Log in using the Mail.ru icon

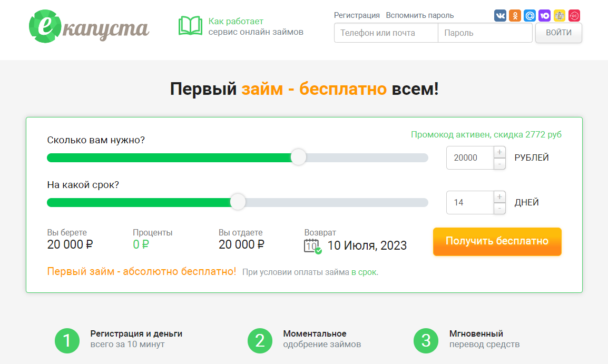click(x=529, y=15)
